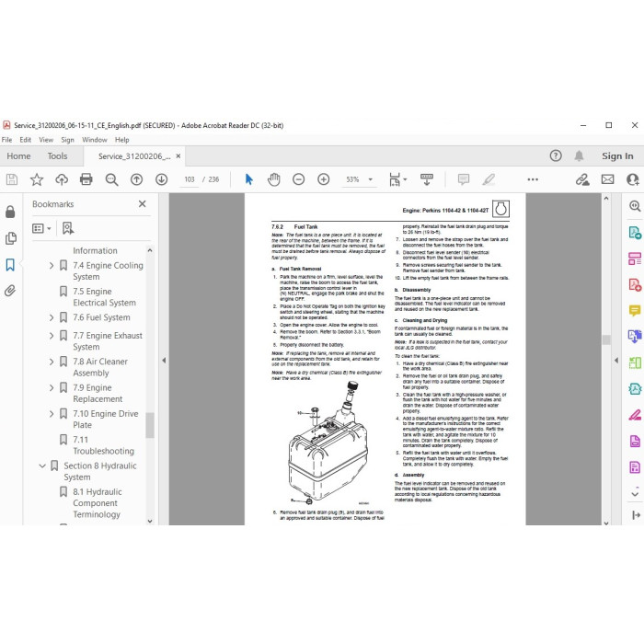Screen dimensions: 644x644
Task: Open fit page options dropdown arrow
Action: click(406, 179)
